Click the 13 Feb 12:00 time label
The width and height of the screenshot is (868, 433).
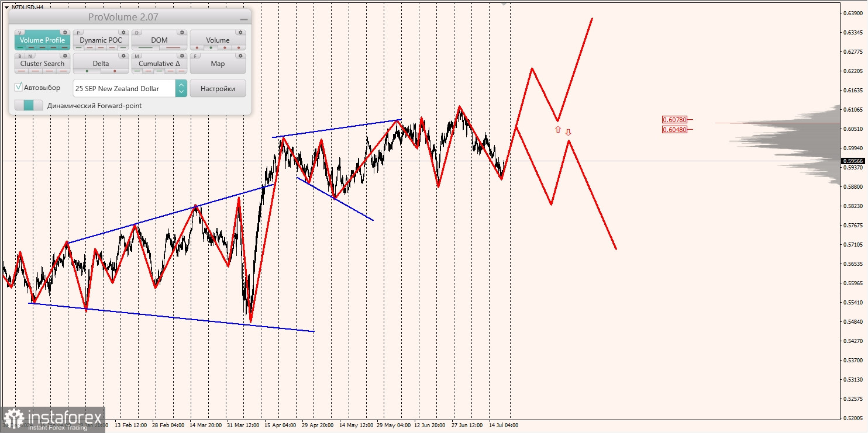pos(130,425)
